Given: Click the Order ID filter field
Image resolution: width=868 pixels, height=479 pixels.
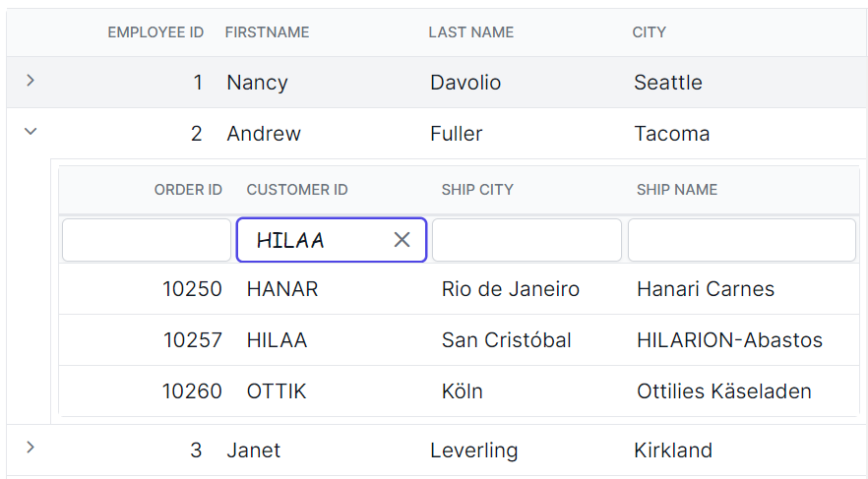Looking at the screenshot, I should pyautogui.click(x=147, y=240).
